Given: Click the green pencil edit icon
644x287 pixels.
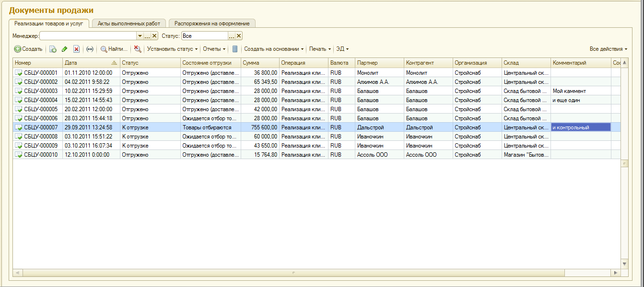Looking at the screenshot, I should coord(65,49).
